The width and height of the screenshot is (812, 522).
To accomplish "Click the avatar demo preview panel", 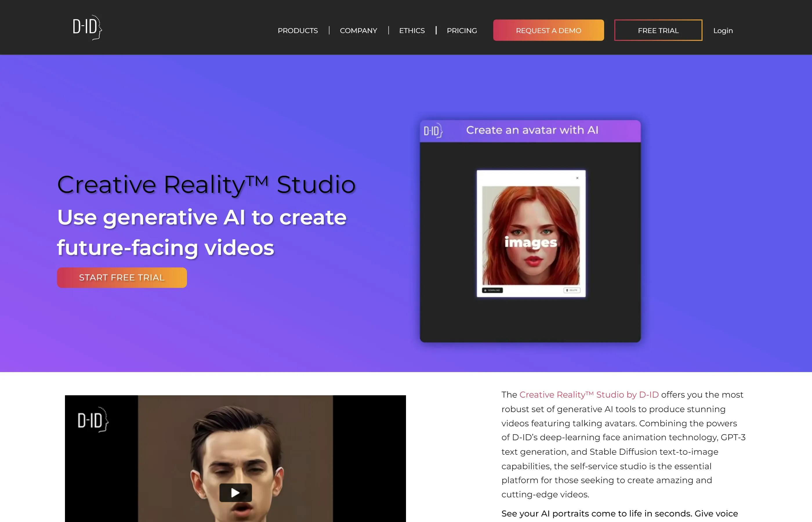I will click(530, 231).
